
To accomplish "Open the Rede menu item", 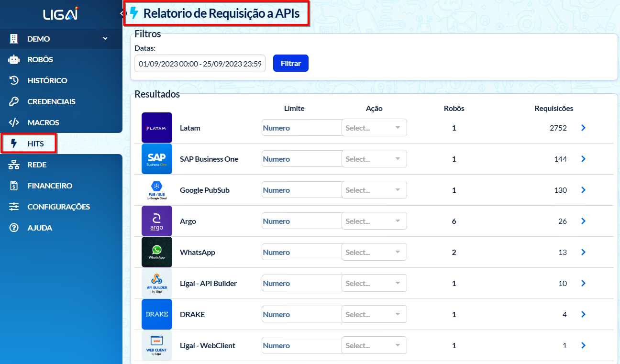I will pos(61,165).
